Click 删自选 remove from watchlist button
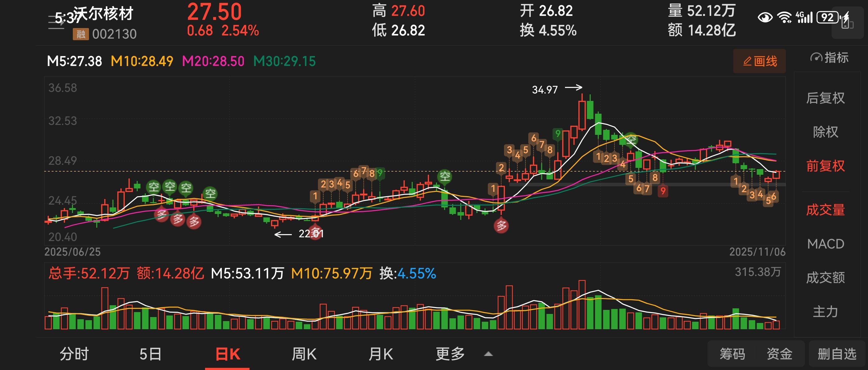 (837, 354)
